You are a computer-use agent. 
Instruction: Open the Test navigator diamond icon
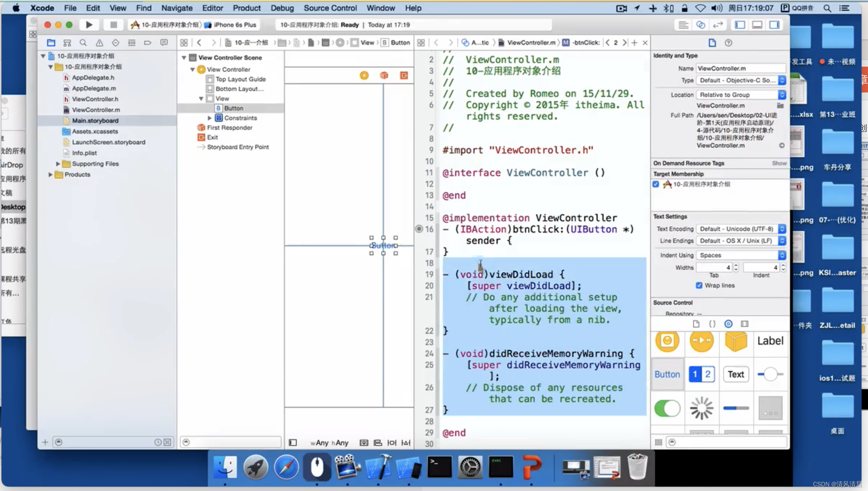tap(115, 43)
